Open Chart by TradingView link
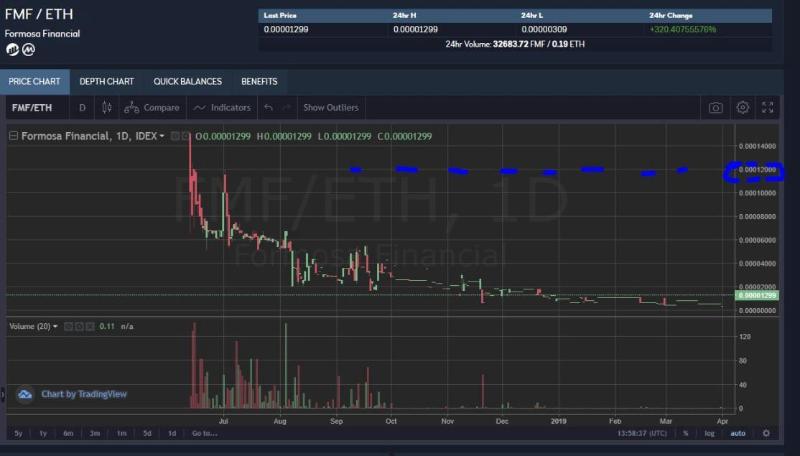800x456 pixels. (x=84, y=394)
